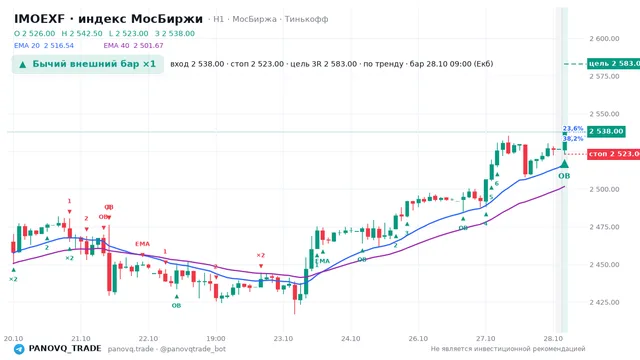Click the '22.10' date axis label
Image resolution: width=640 pixels, height=360 pixels.
(148, 339)
